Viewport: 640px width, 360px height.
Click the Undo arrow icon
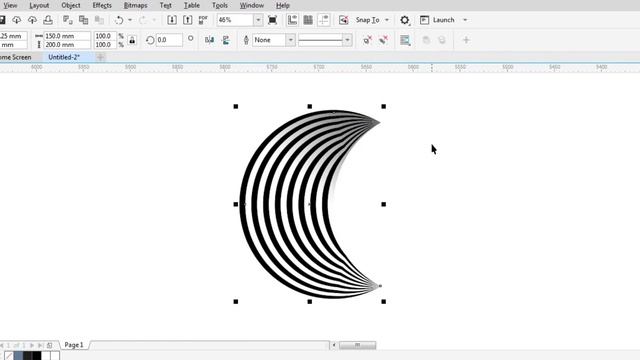pyautogui.click(x=119, y=20)
